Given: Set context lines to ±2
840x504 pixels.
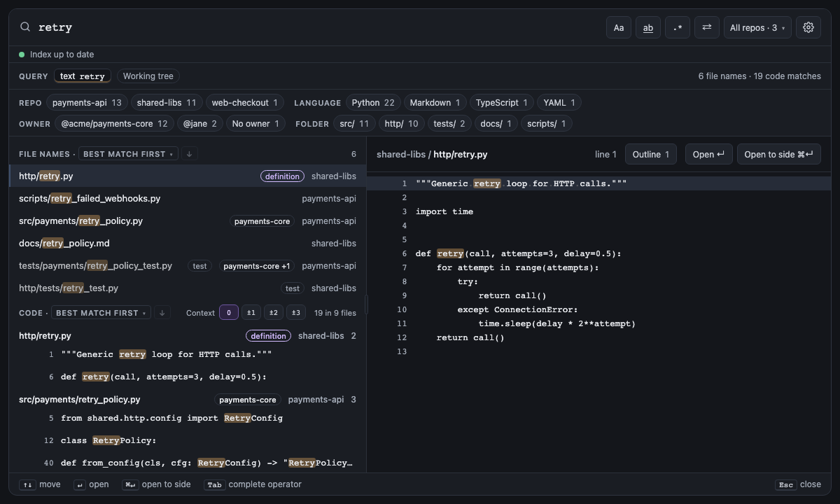Looking at the screenshot, I should click(274, 313).
